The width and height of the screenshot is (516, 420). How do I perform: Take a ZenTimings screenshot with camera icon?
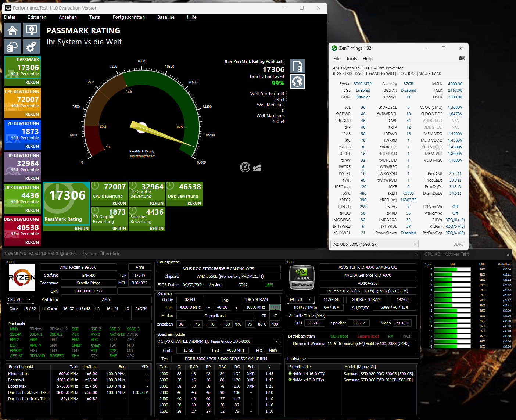[462, 58]
